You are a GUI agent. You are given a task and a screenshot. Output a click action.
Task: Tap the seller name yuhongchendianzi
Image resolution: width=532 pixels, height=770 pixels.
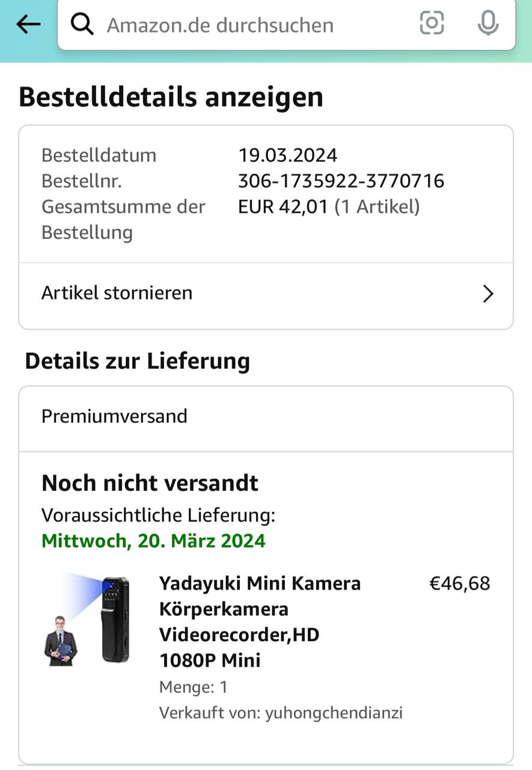pos(334,713)
